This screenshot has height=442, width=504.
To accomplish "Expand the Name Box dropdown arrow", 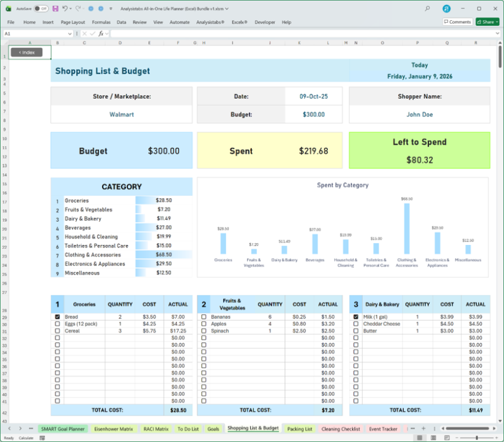I will click(70, 33).
